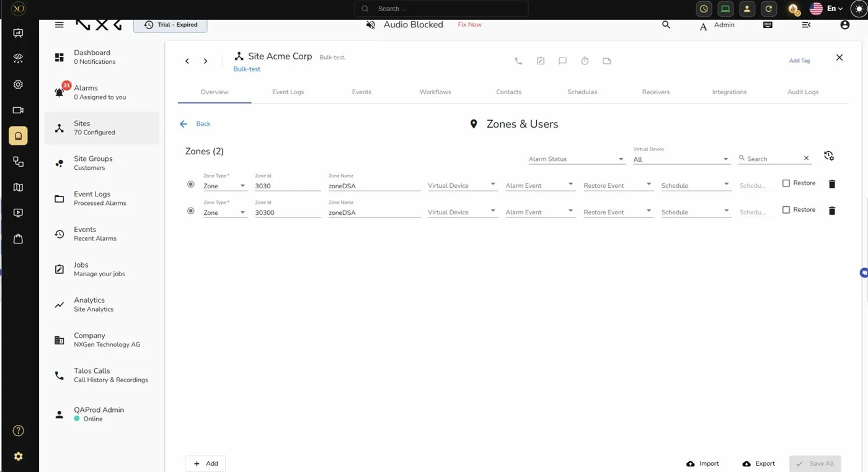868x472 pixels.
Task: Click the timer icon in site header
Action: coord(585,61)
